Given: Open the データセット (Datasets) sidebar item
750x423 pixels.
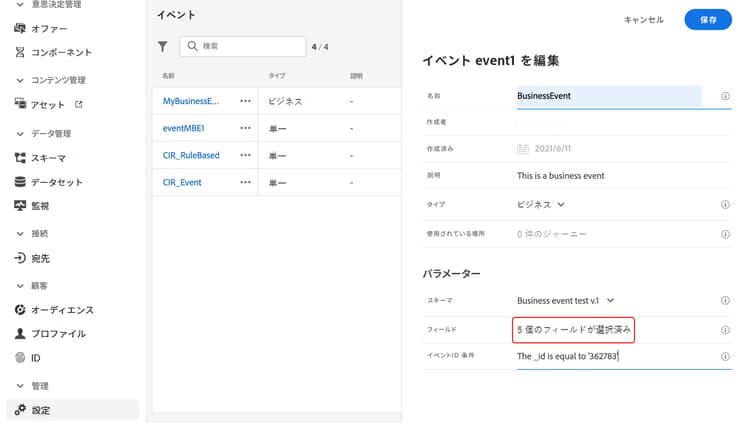Looking at the screenshot, I should 48,182.
